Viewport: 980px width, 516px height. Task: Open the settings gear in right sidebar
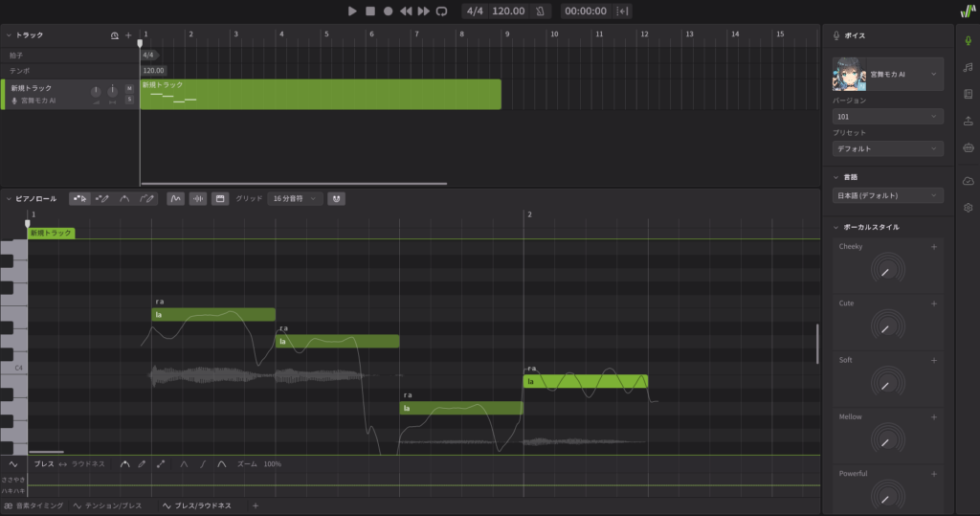(968, 208)
